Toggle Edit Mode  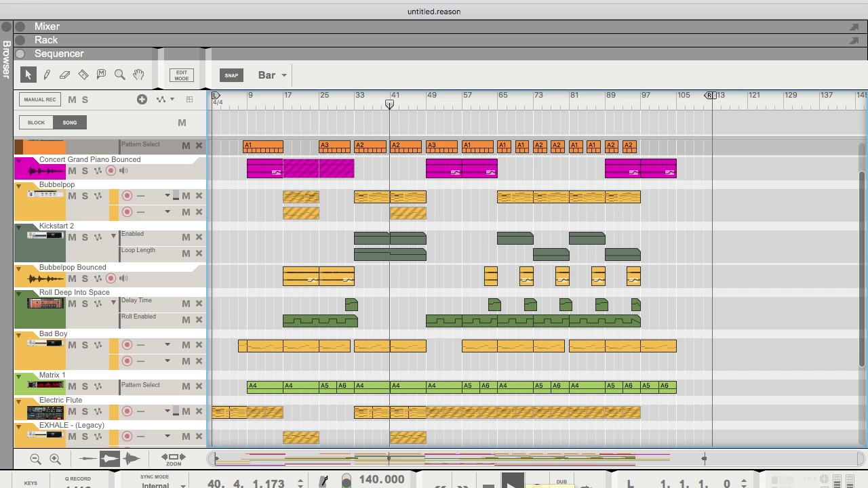pos(182,75)
